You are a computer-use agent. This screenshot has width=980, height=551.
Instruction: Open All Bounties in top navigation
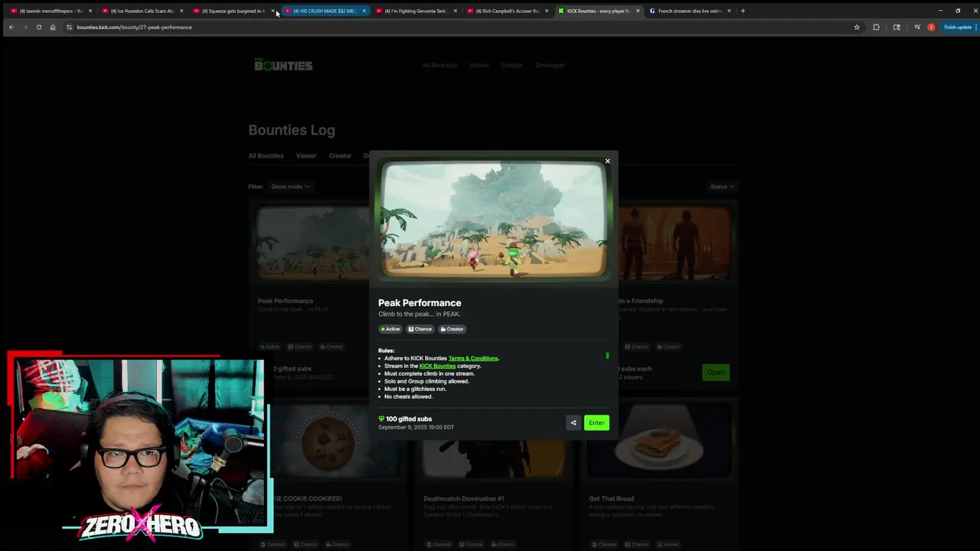tap(439, 65)
